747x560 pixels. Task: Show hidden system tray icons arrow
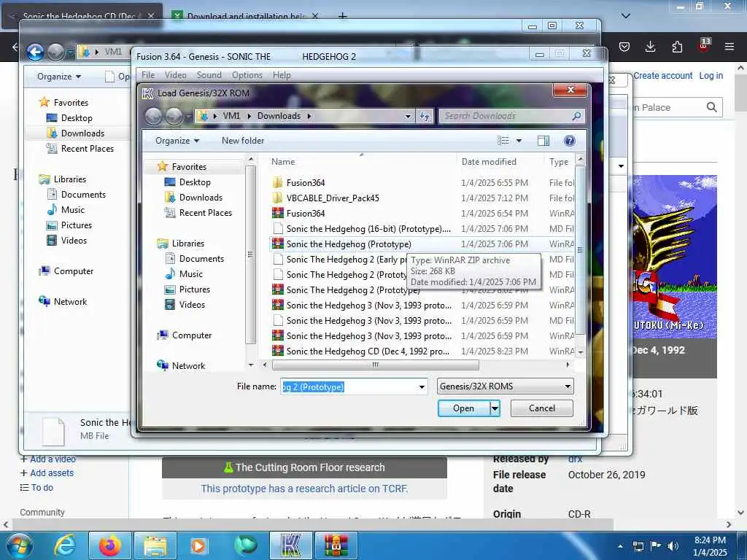coord(620,546)
